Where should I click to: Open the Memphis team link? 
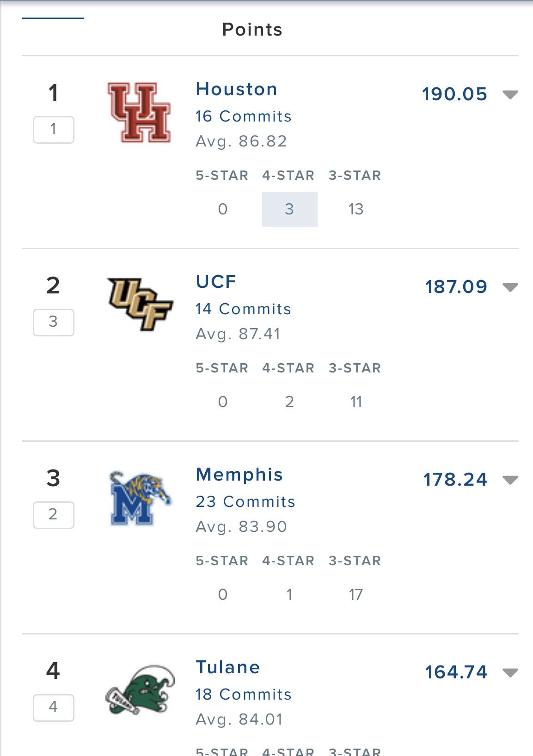[239, 475]
